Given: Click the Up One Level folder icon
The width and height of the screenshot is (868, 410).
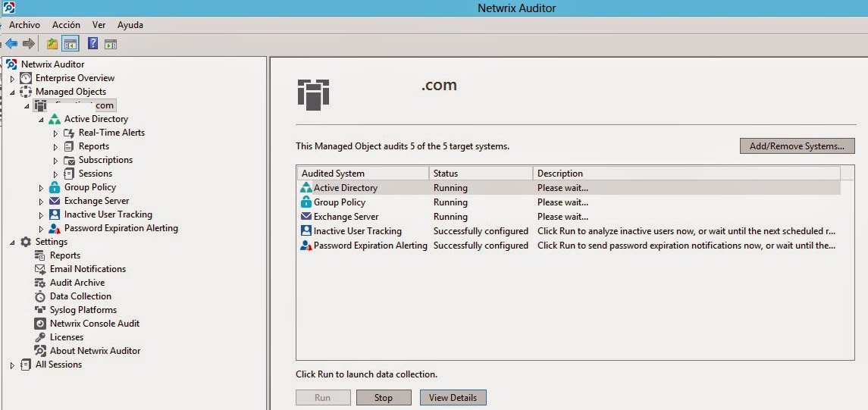Looking at the screenshot, I should click(52, 44).
